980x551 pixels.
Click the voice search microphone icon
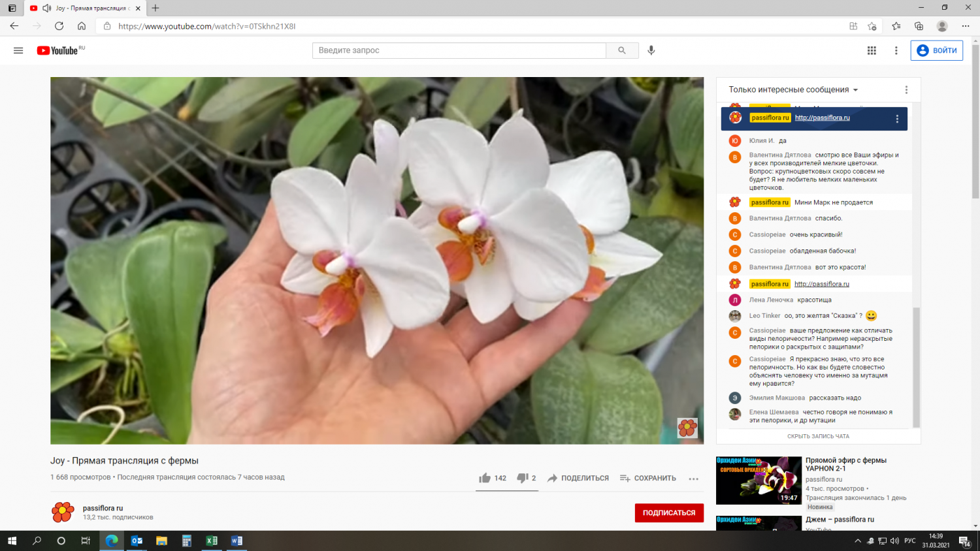point(651,50)
